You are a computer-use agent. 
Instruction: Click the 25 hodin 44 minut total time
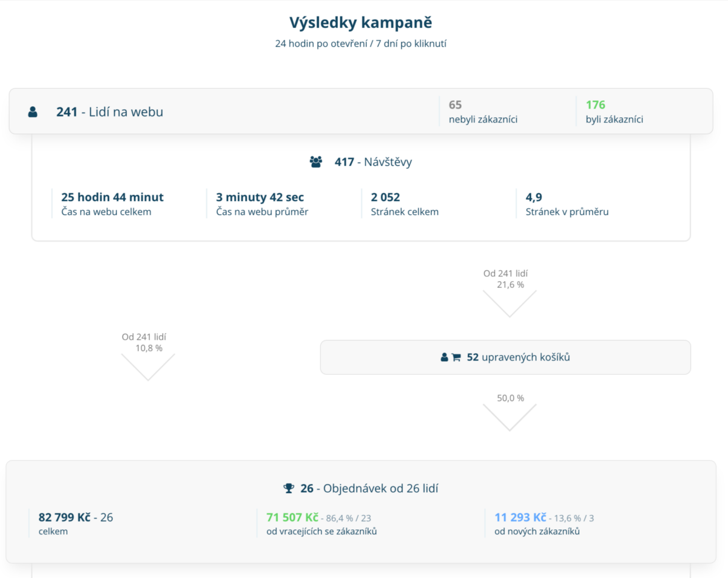coord(112,197)
